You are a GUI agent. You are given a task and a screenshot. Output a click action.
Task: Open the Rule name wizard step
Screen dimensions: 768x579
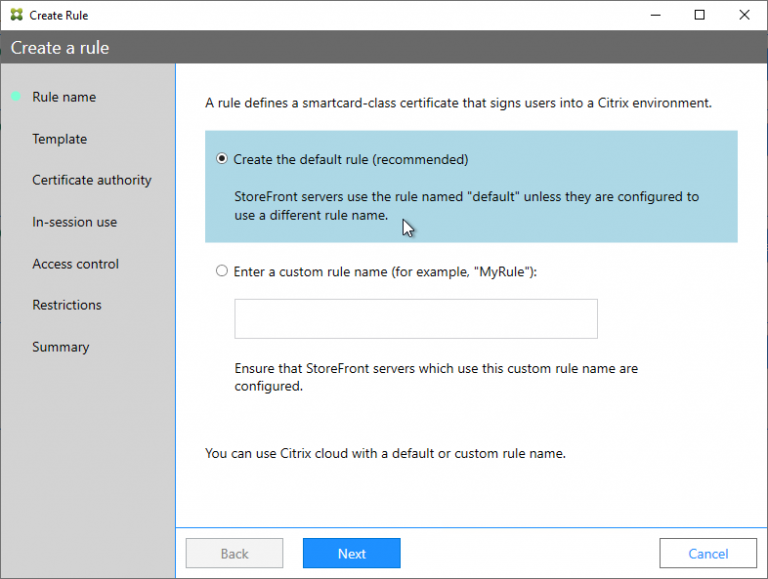[x=64, y=97]
